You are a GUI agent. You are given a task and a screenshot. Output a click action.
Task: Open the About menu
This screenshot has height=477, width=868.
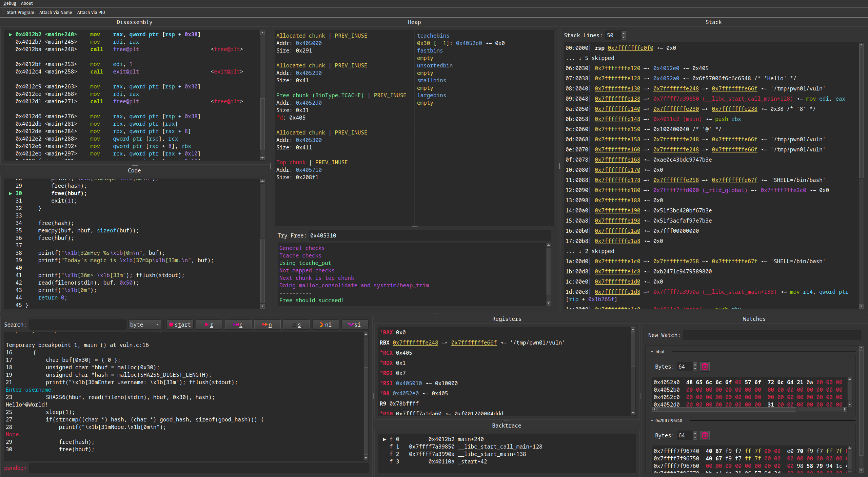click(x=27, y=3)
